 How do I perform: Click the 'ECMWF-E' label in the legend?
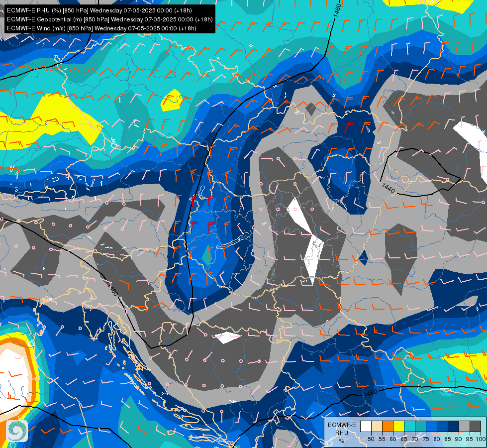coord(342,425)
